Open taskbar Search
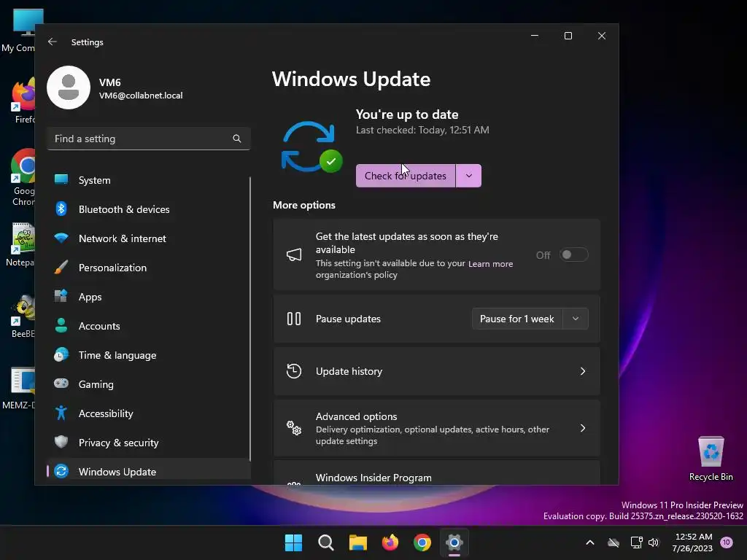 click(x=326, y=542)
